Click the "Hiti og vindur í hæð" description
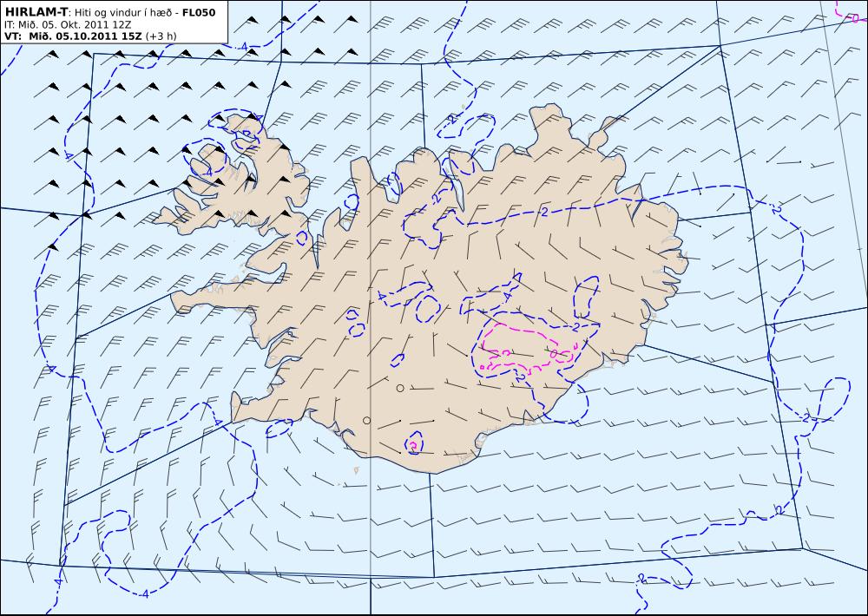Image resolution: width=868 pixels, height=616 pixels. 122,13
